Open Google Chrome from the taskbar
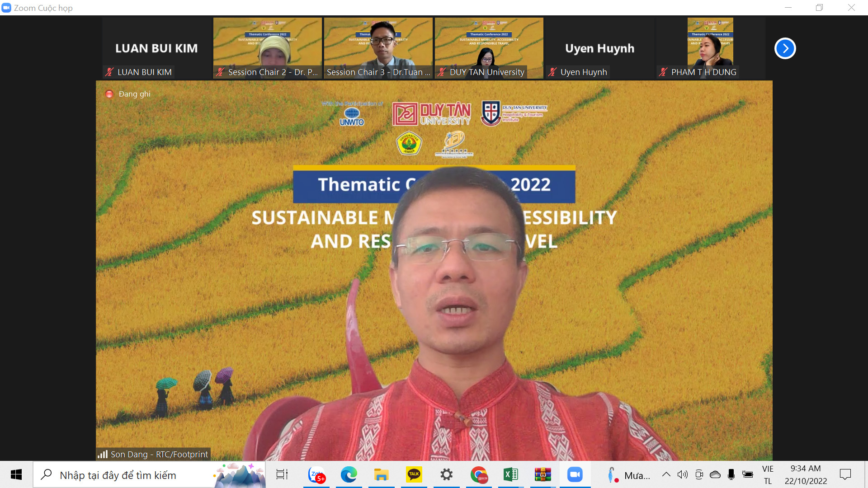 point(479,474)
